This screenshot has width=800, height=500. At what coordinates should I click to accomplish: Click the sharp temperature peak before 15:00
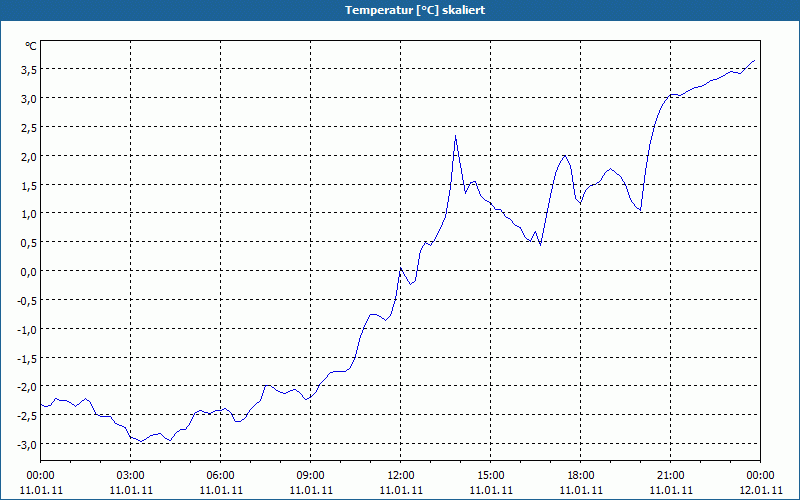[456, 136]
